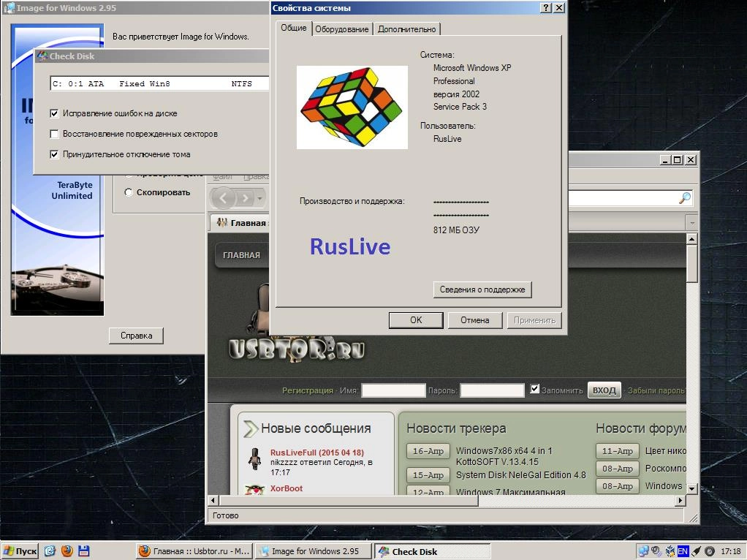Open the Пуск start menu
Viewport: 747px width, 560px height.
(20, 551)
